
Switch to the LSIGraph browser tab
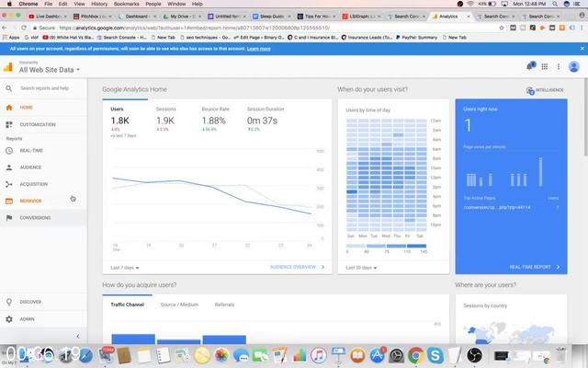pos(361,17)
